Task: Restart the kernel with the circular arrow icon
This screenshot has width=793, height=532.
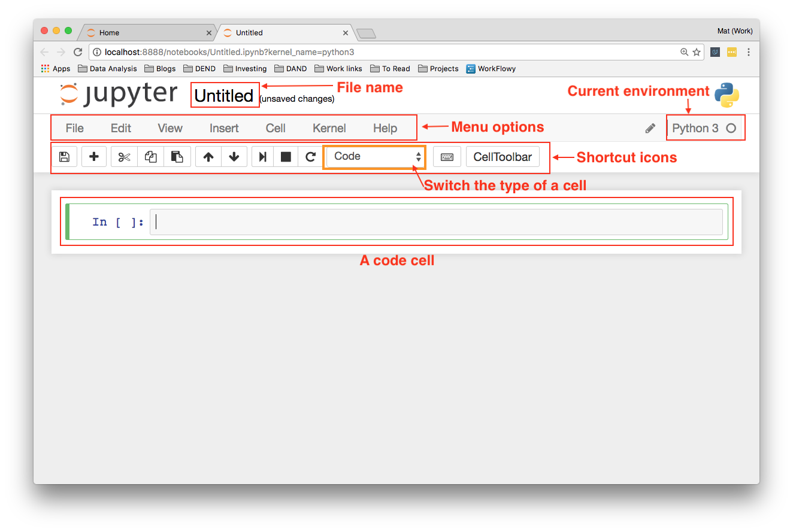Action: pos(310,157)
